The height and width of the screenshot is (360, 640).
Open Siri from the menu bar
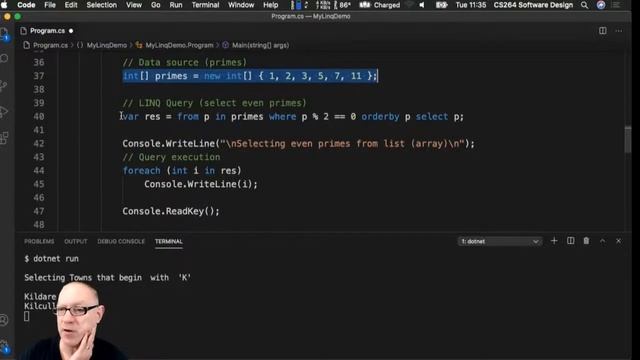[x=601, y=5]
